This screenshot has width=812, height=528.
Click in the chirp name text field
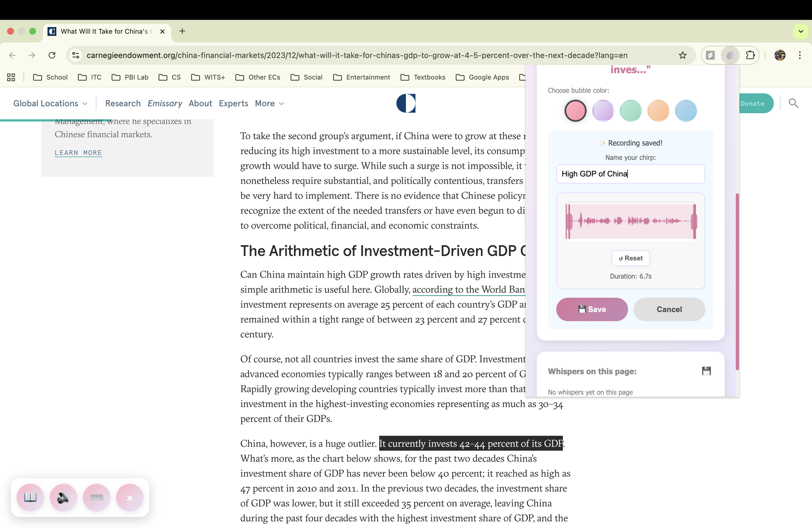[x=631, y=174]
